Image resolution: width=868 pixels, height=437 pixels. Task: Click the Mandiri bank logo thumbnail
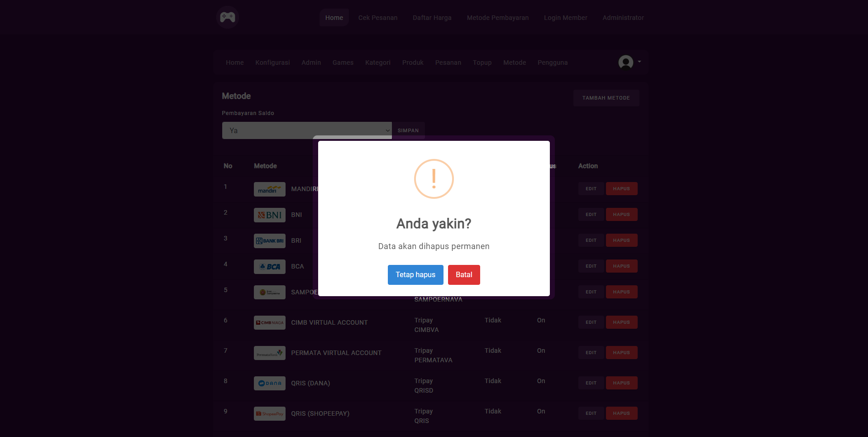click(270, 189)
